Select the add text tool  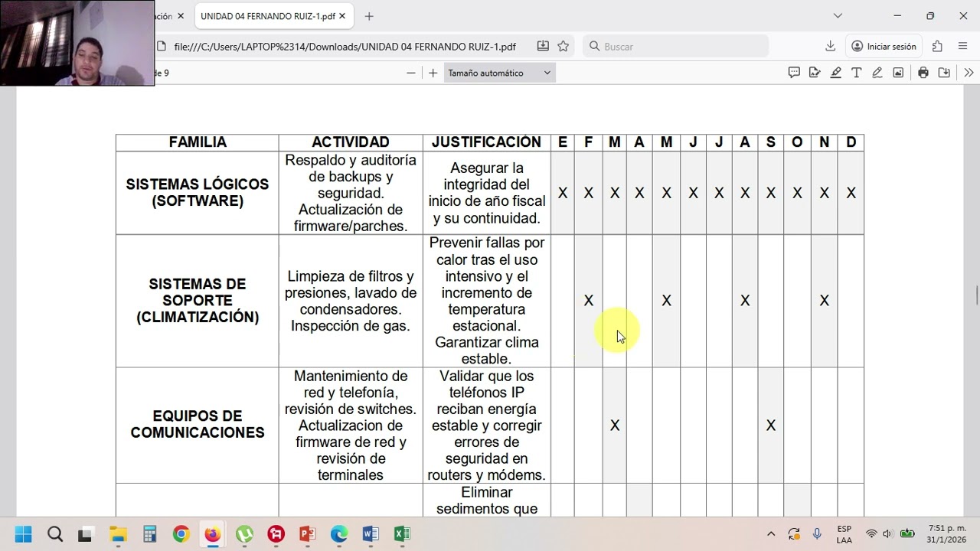(x=856, y=73)
